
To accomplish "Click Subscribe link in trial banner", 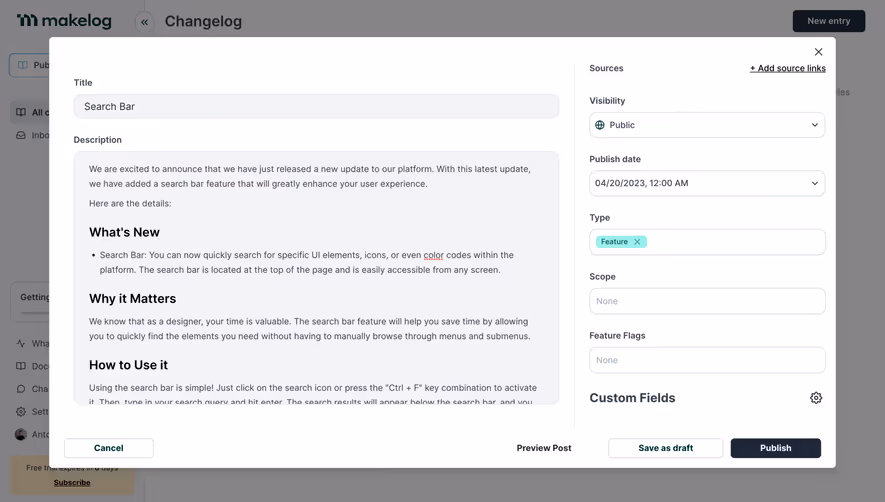I will [x=72, y=483].
